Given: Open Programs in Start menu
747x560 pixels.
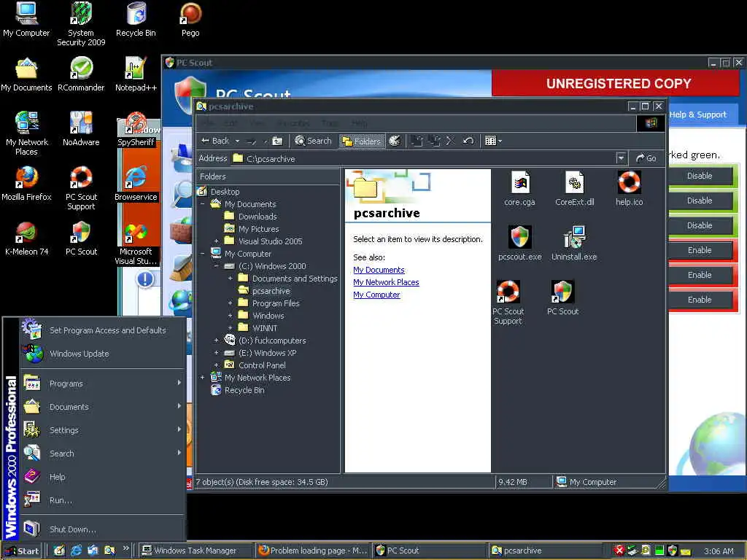Looking at the screenshot, I should pyautogui.click(x=102, y=384).
